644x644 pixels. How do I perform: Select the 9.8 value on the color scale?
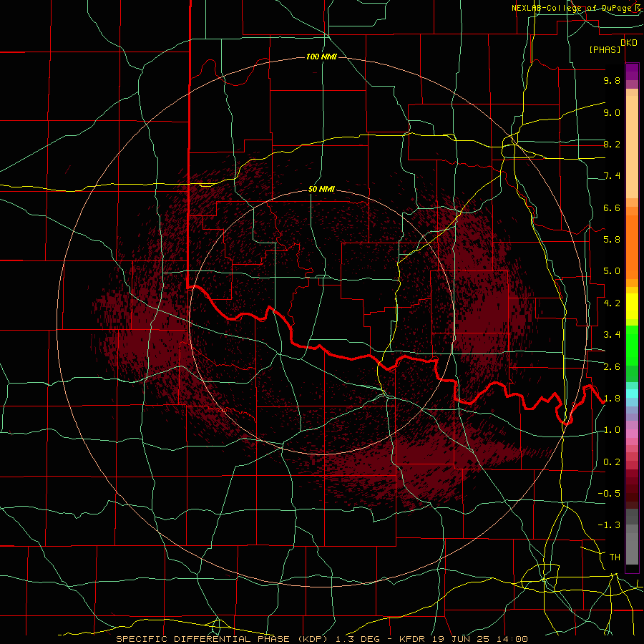[x=612, y=80]
